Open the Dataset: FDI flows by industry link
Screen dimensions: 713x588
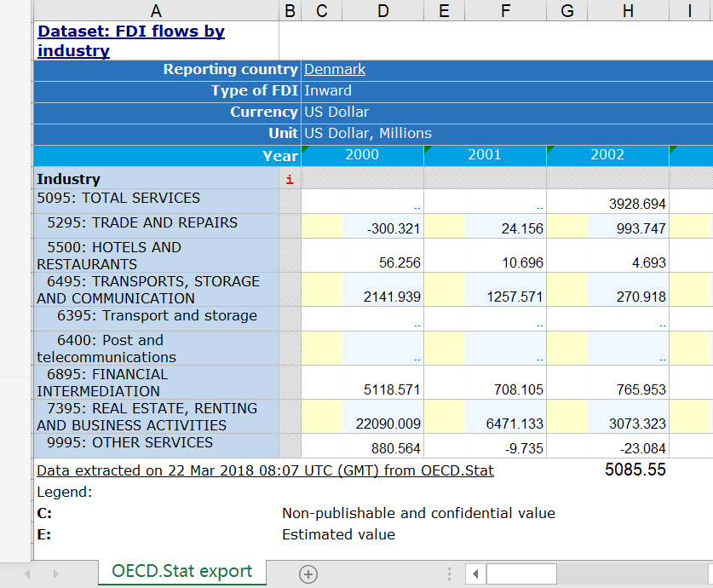coord(131,41)
